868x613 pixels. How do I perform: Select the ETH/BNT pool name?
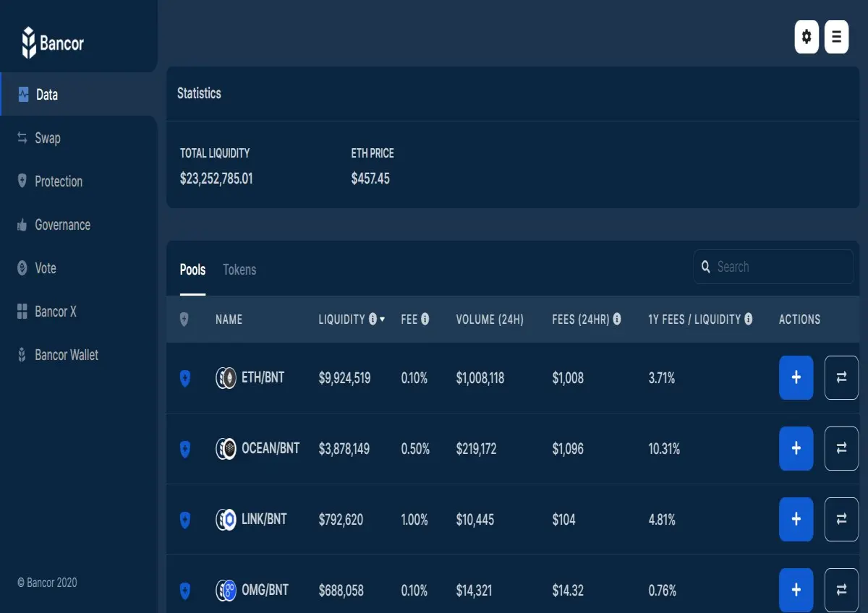coord(263,377)
